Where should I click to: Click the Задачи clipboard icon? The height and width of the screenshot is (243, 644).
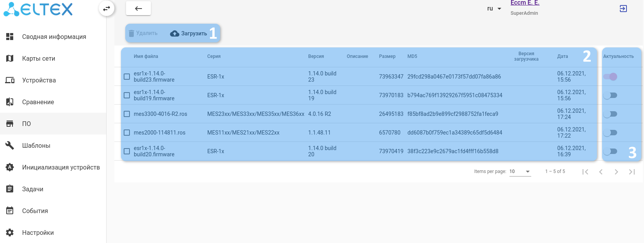(x=10, y=189)
